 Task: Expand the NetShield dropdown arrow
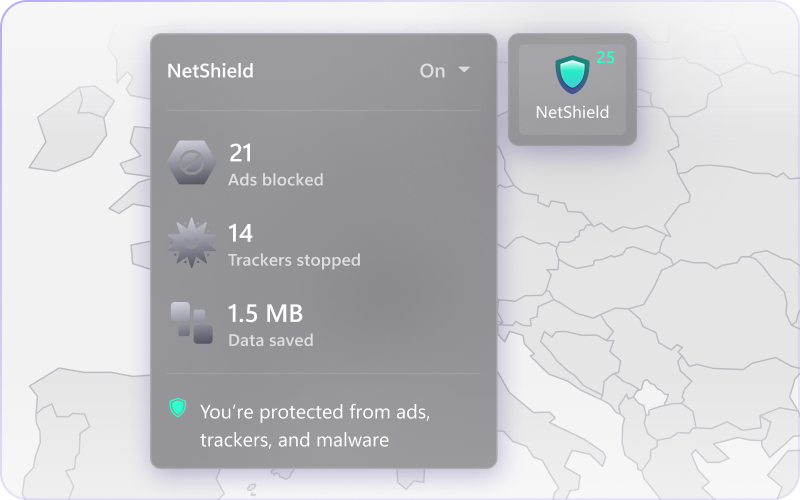tap(464, 70)
